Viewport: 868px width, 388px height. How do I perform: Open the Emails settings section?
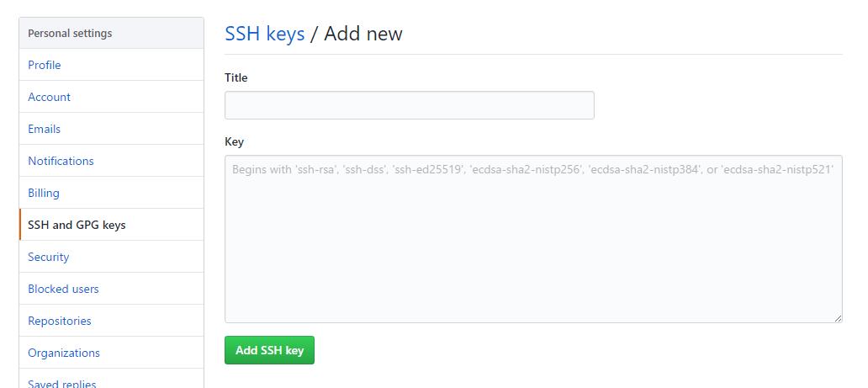44,129
